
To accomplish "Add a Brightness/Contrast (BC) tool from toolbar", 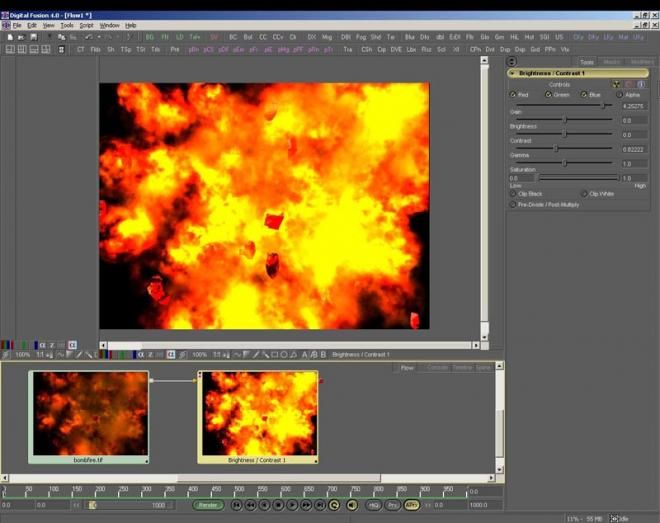I will click(x=232, y=37).
